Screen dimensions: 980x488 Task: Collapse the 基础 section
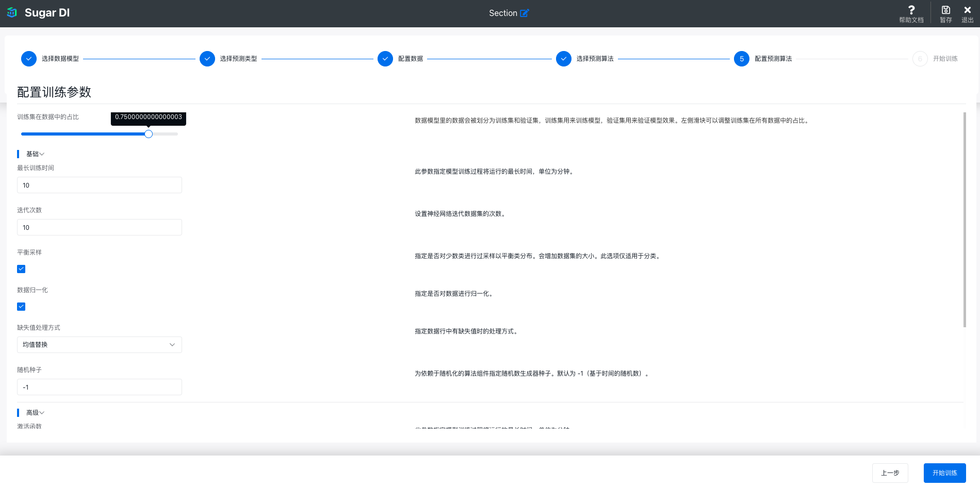coord(35,154)
